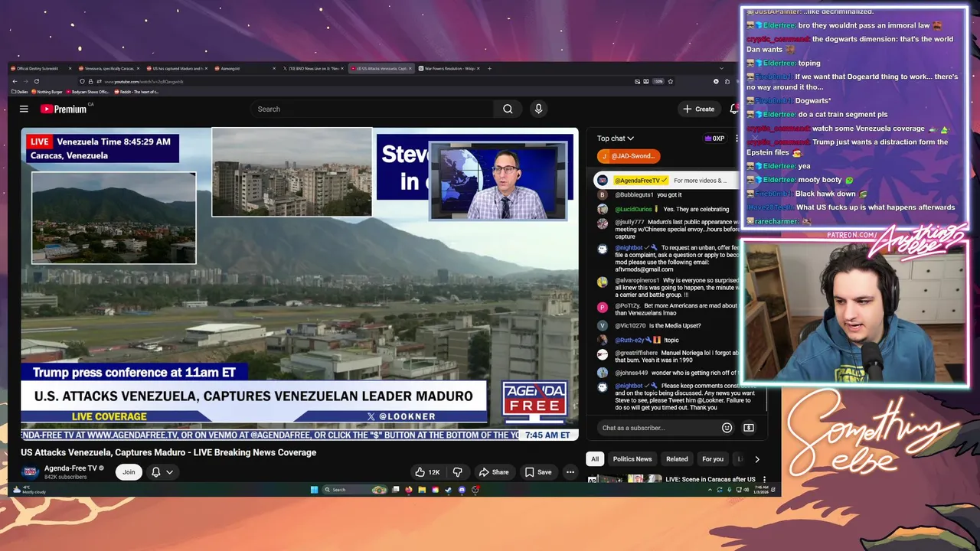Open Discord from the taskbar
980x551 pixels.
(461, 490)
